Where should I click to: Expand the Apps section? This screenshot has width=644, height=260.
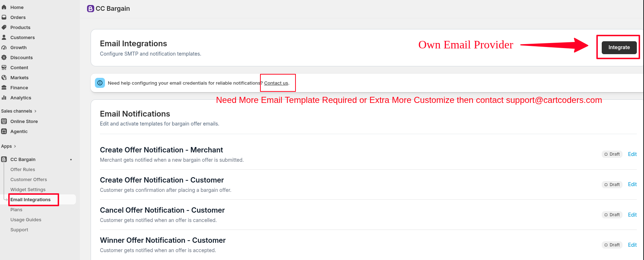9,146
